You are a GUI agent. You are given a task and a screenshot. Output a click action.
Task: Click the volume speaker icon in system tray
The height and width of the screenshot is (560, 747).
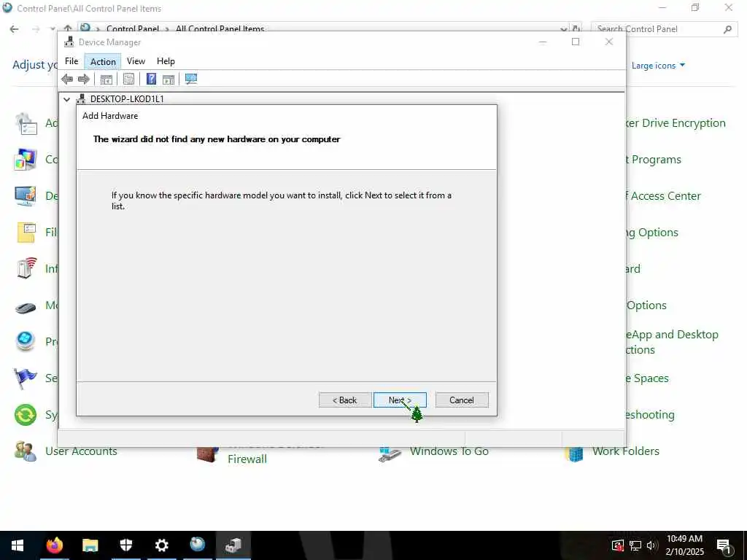(651, 545)
